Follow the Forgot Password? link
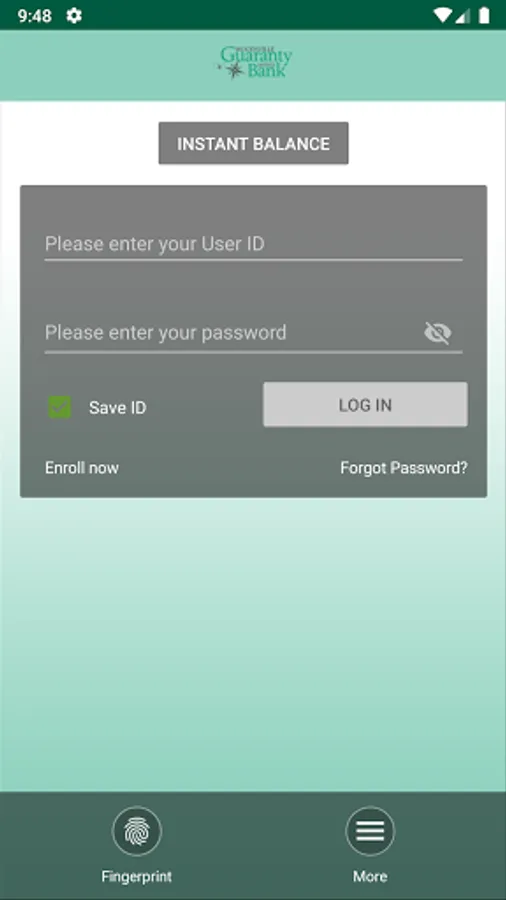Screen dimensions: 506x900 (404, 468)
